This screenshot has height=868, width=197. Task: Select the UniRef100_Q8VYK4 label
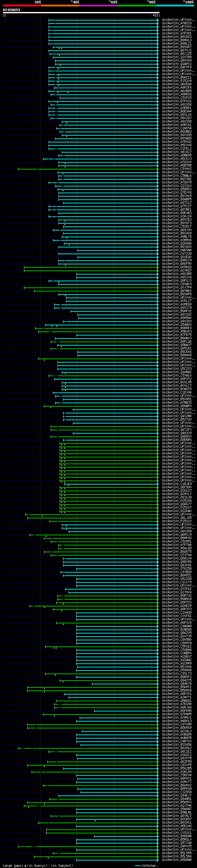click(x=177, y=60)
